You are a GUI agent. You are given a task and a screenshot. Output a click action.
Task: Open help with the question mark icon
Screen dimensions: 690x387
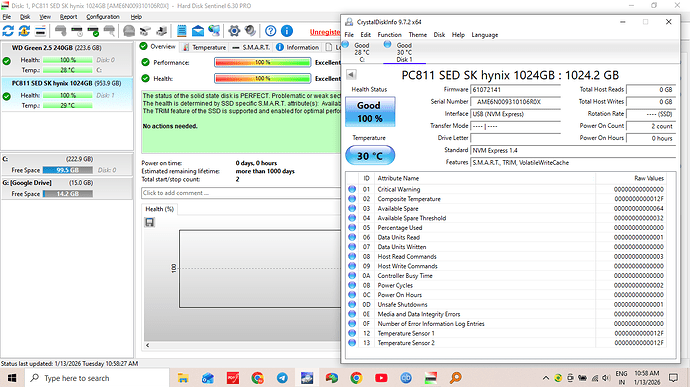coord(271,31)
